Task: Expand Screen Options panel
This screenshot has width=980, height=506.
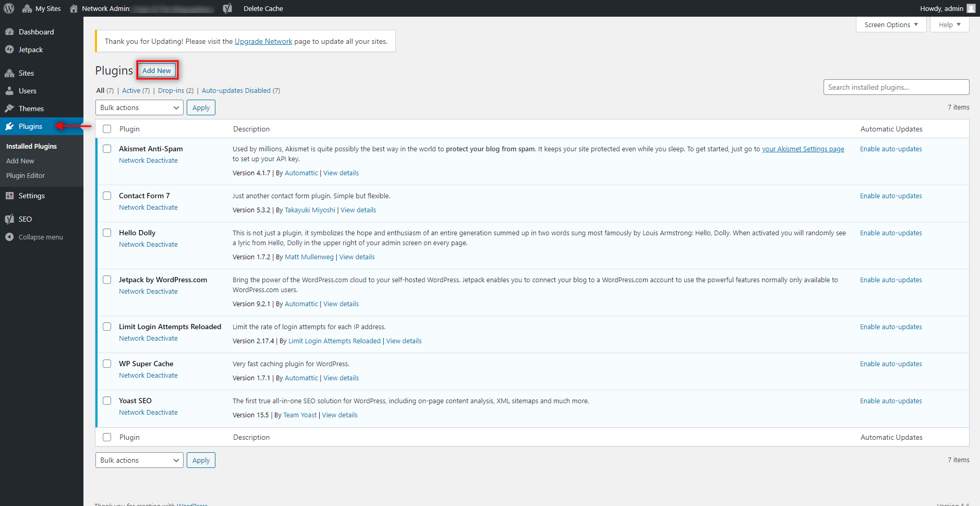Action: [x=891, y=25]
